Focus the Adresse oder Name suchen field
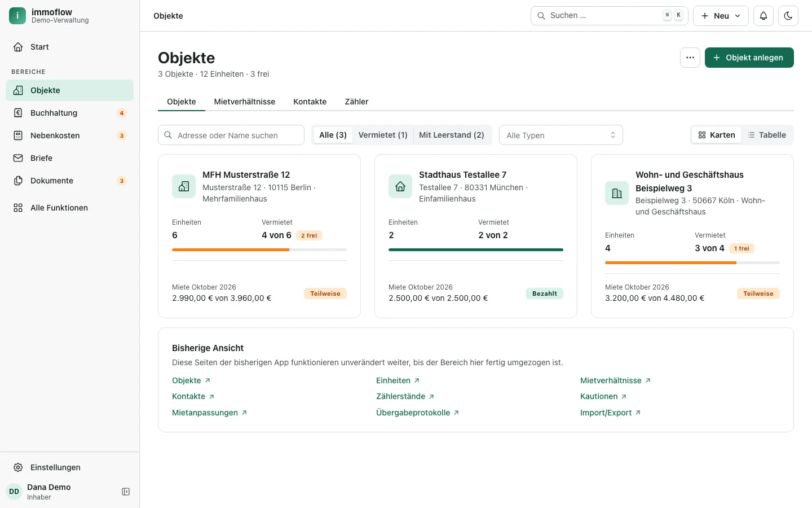The width and height of the screenshot is (812, 508). pos(231,135)
